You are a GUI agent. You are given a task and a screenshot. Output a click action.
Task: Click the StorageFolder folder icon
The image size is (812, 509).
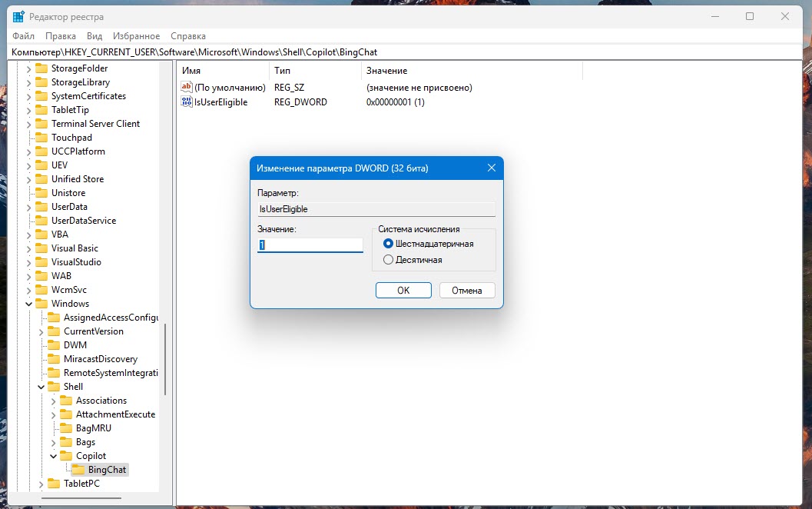(x=41, y=68)
